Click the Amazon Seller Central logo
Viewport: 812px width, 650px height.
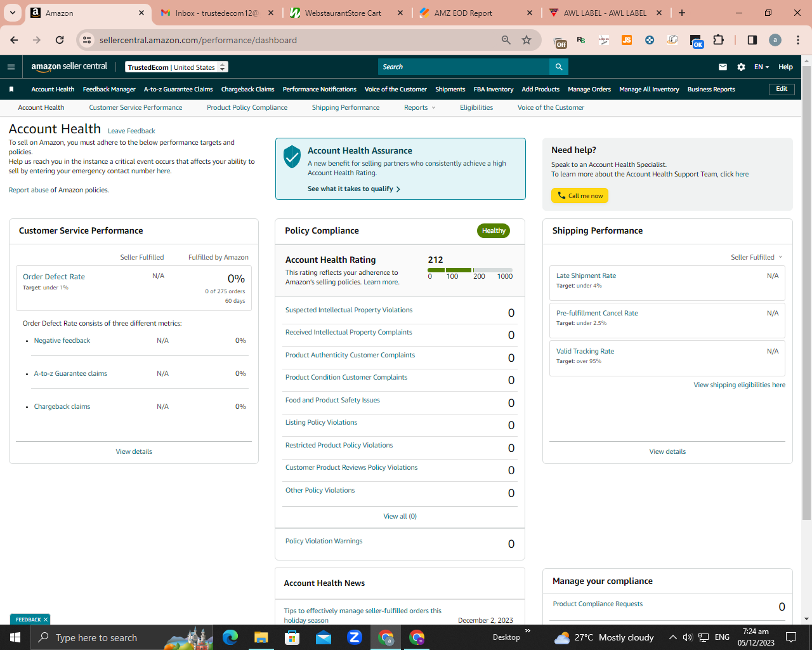pos(69,67)
